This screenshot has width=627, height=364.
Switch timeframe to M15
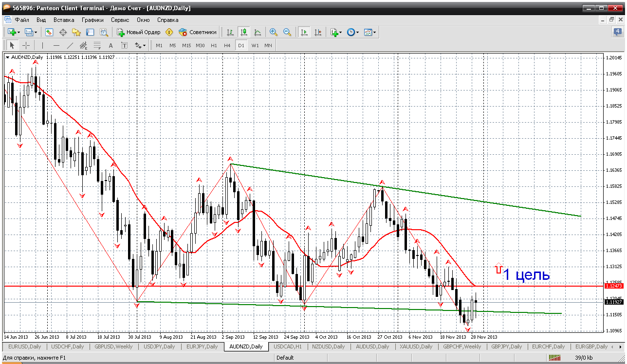point(186,45)
